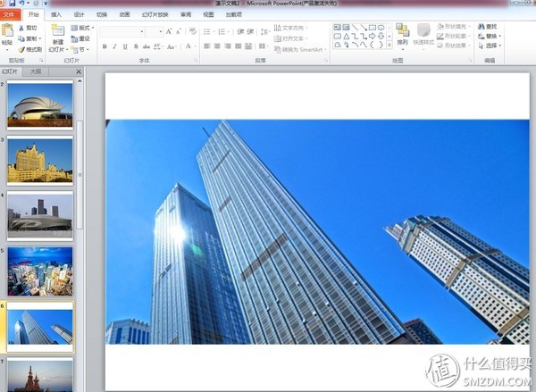
Task: Select the Arrow line shape in gallery
Action: [364, 28]
